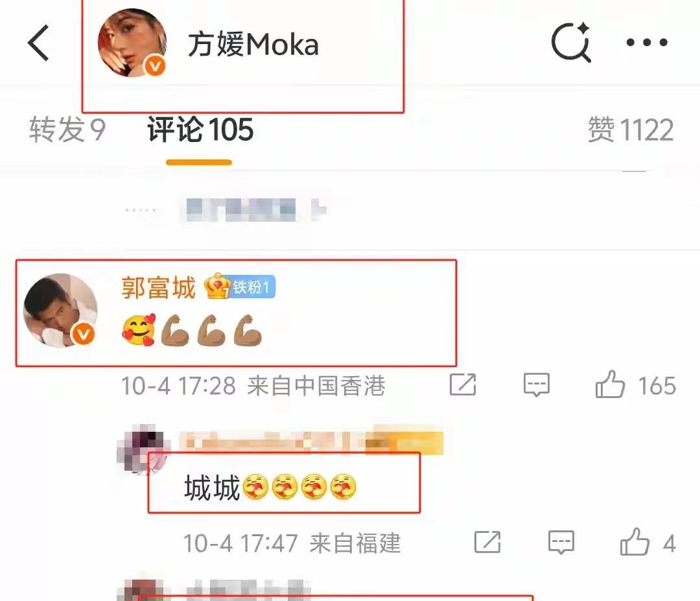This screenshot has width=700, height=601.
Task: Open the 方媛Moka username in header
Action: point(253,44)
